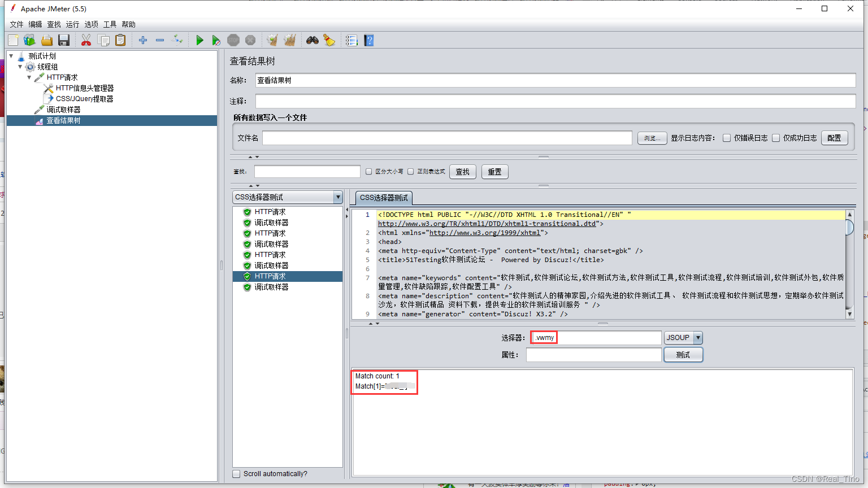The image size is (868, 488).
Task: Open the www.w3.org/1999/xhtml link
Action: pos(485,233)
